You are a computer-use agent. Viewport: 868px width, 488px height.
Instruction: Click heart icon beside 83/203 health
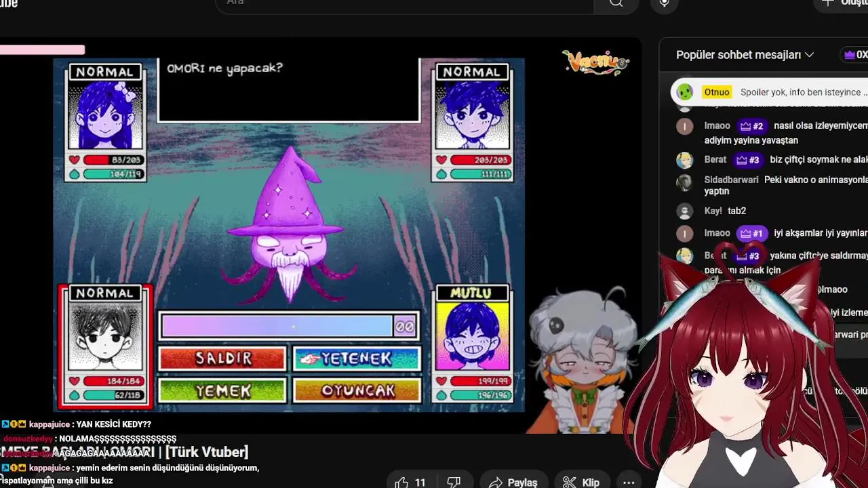75,160
